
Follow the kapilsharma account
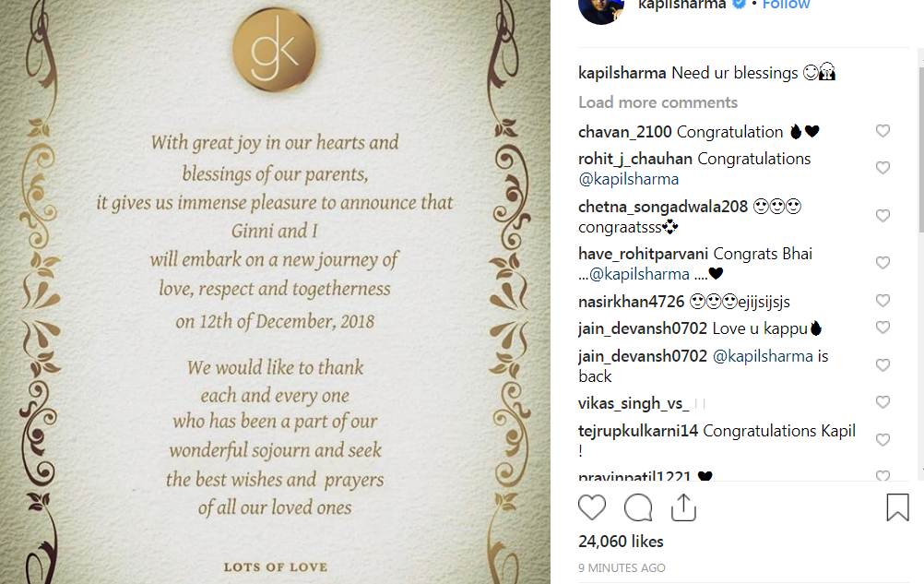787,4
